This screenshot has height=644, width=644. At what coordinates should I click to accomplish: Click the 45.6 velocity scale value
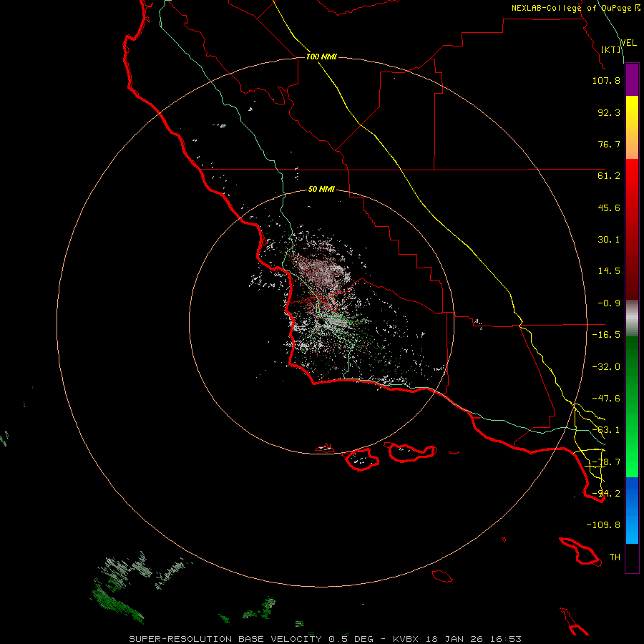[x=609, y=208]
